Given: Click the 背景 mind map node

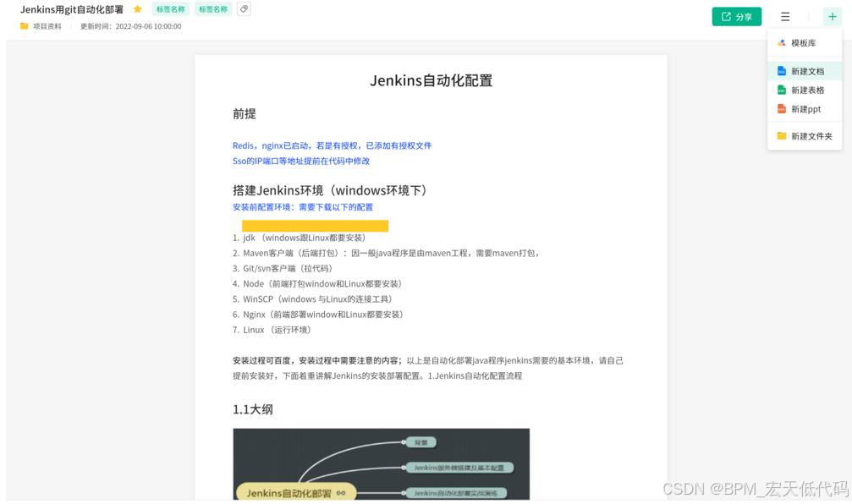Looking at the screenshot, I should pyautogui.click(x=421, y=442).
